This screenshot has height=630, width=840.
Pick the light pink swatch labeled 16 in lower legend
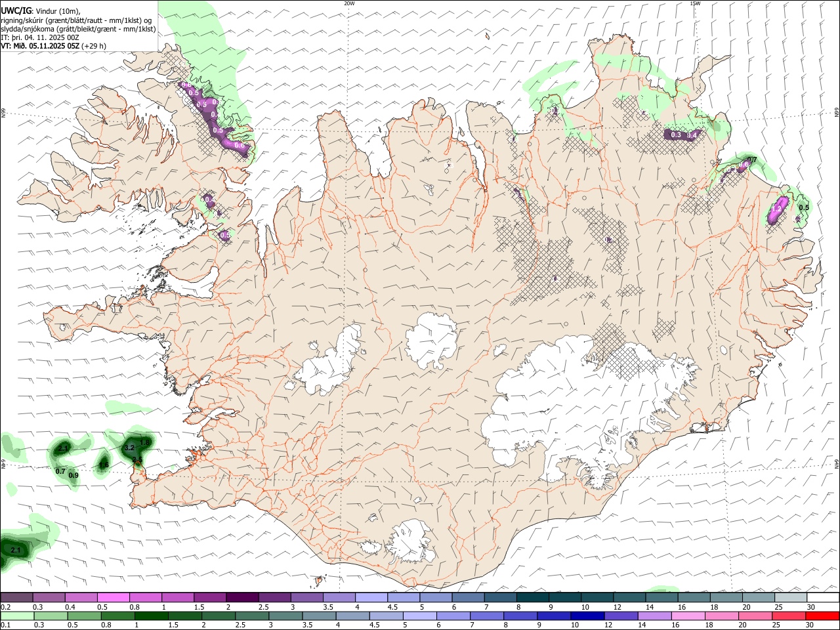pos(688,616)
